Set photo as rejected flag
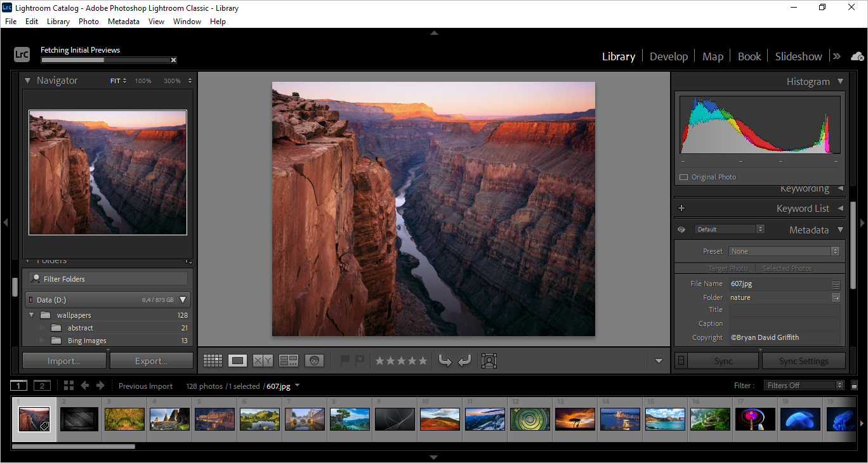 pyautogui.click(x=358, y=361)
